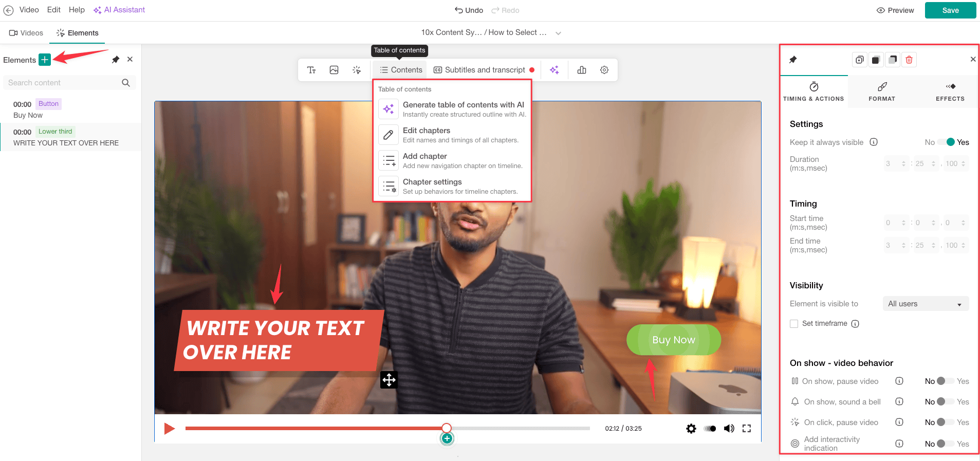Click the Buy Now button on video
The height and width of the screenshot is (461, 980).
point(674,340)
